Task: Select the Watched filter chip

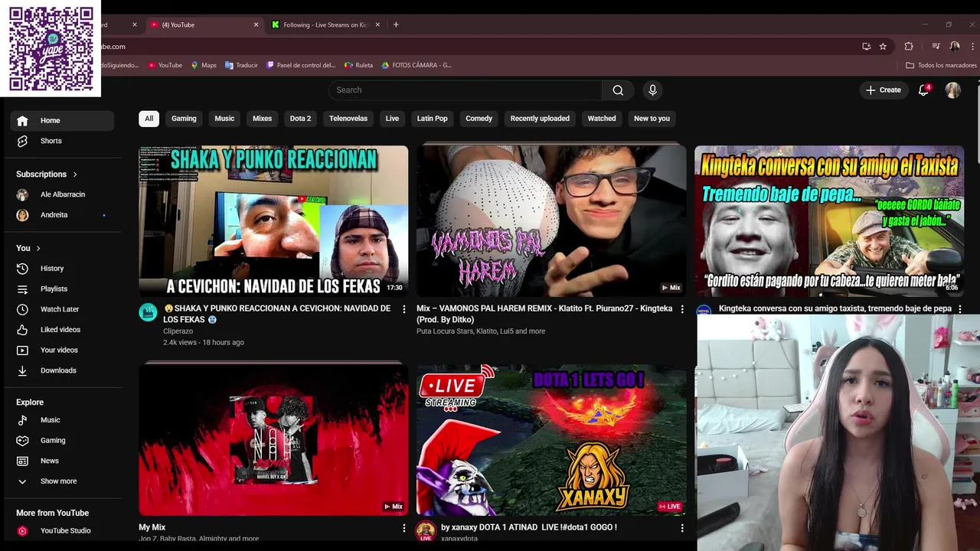Action: point(602,119)
